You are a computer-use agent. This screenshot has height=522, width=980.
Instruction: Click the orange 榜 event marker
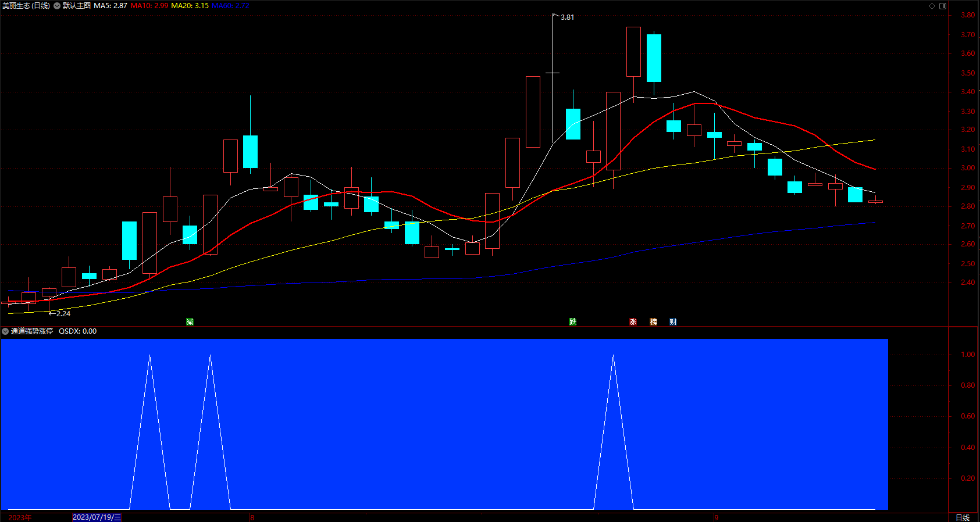tap(653, 321)
